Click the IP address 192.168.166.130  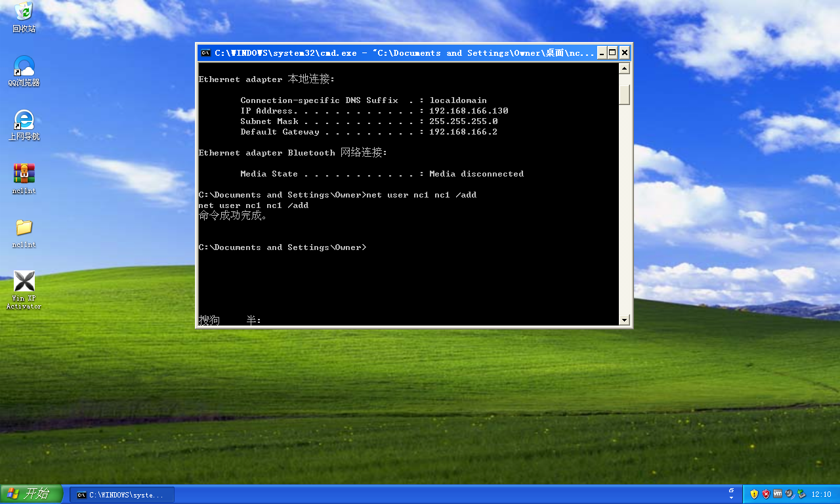coord(469,111)
